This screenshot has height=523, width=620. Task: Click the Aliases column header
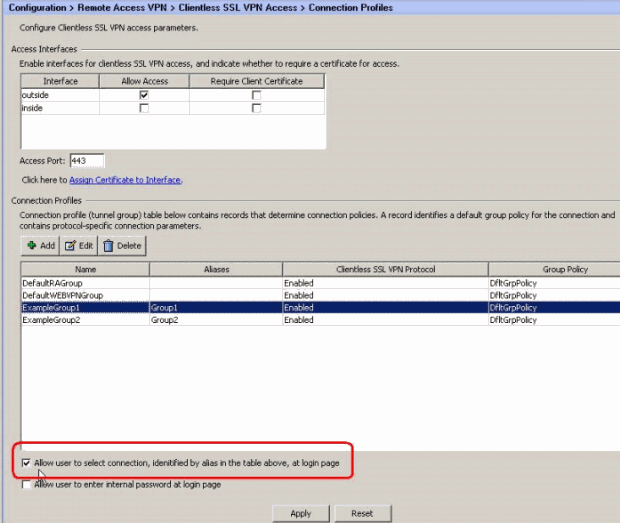216,269
